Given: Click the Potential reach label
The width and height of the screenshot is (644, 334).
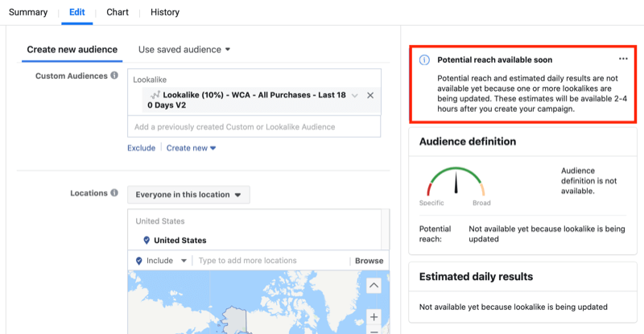Looking at the screenshot, I should (435, 233).
